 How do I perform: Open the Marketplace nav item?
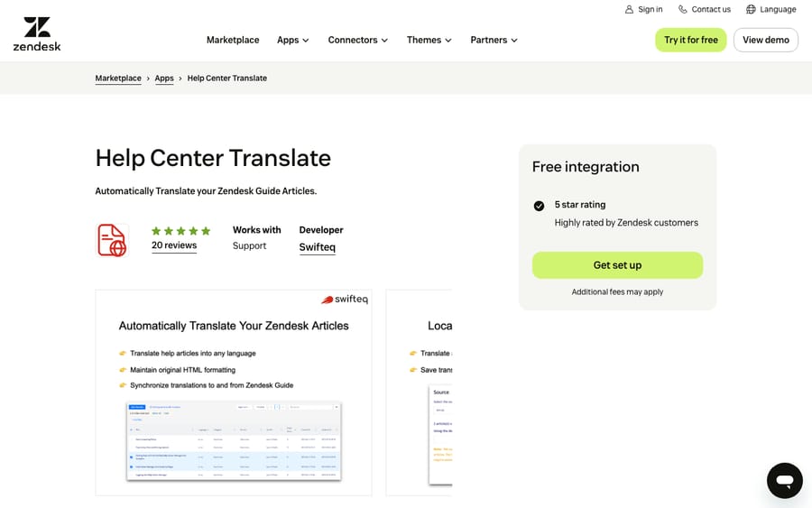(x=233, y=40)
